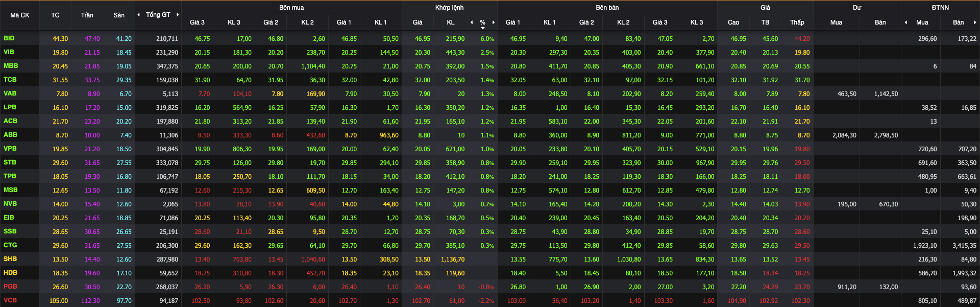Sort by the Trần ceiling price header
Viewport: 980px width, 307px height.
click(87, 15)
